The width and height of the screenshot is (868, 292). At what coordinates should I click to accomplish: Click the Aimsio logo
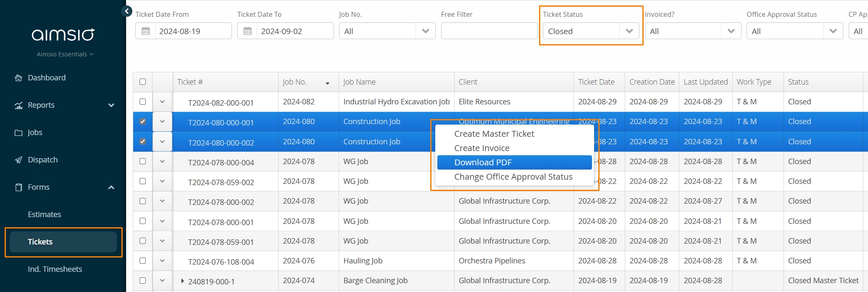click(63, 34)
